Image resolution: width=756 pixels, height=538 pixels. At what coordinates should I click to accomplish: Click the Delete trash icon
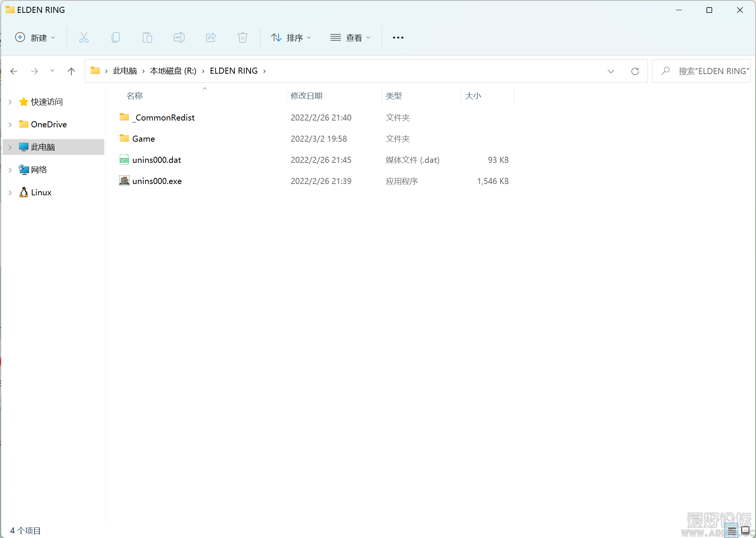pos(243,37)
